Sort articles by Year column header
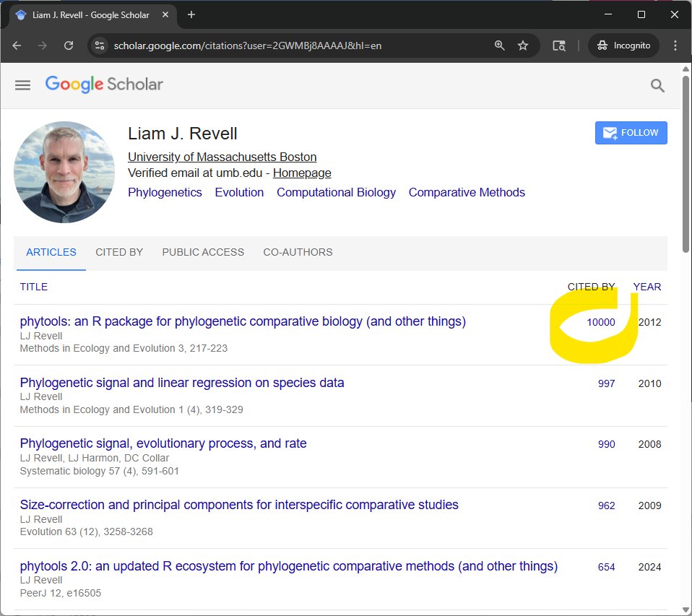 click(x=647, y=287)
